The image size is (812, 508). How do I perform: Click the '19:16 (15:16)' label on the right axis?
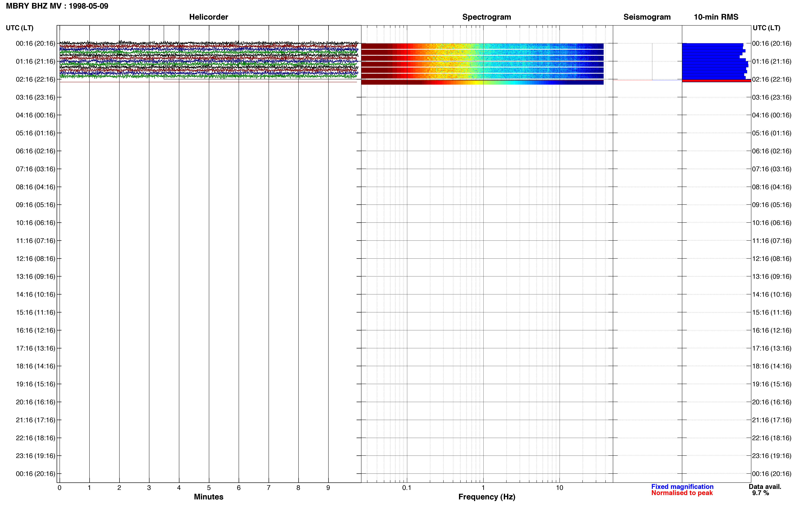tap(772, 384)
